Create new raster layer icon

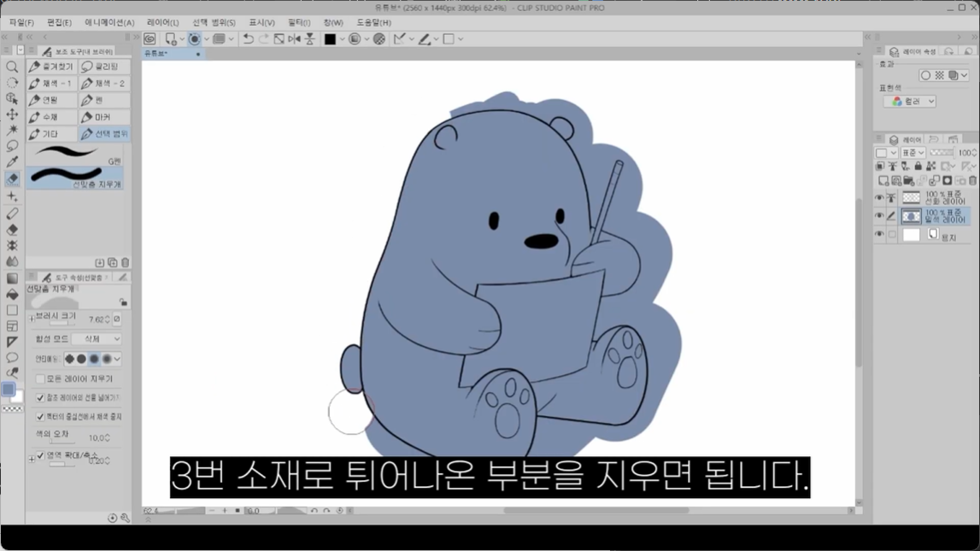[x=883, y=180]
